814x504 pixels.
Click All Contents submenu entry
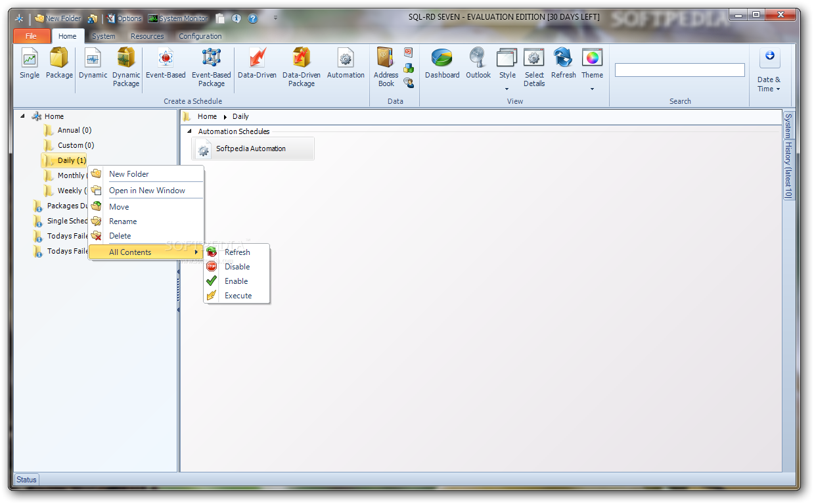pos(146,252)
